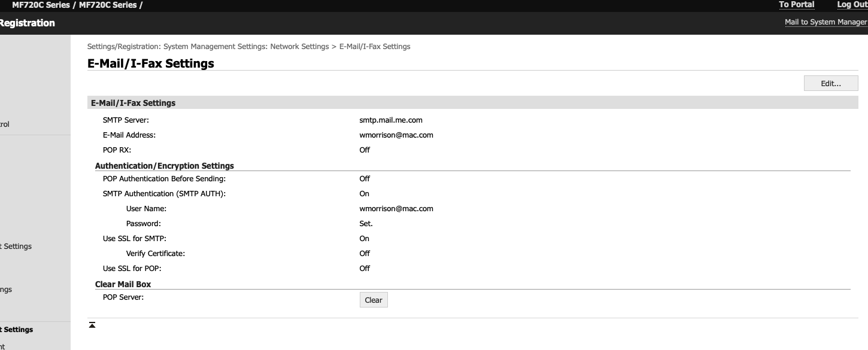Click the Password status "Set." text
The width and height of the screenshot is (868, 350).
(366, 224)
